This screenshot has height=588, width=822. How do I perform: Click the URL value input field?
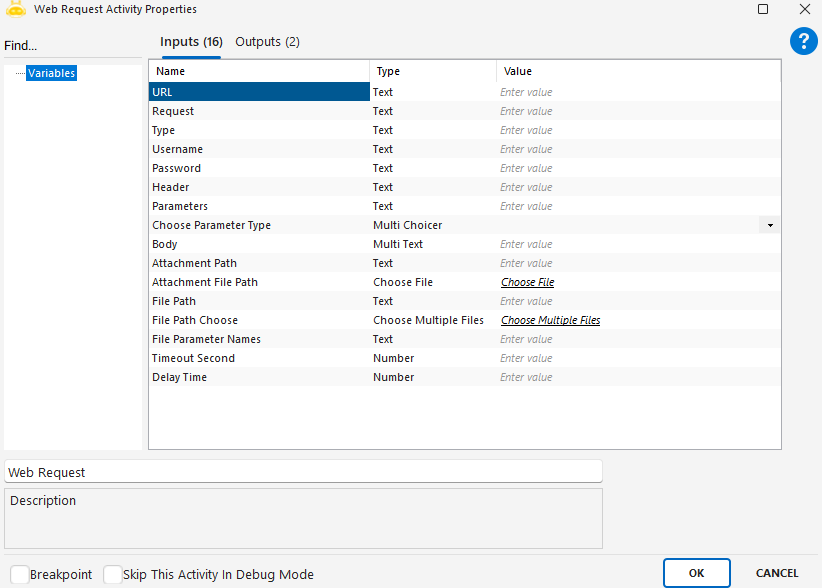click(x=638, y=92)
